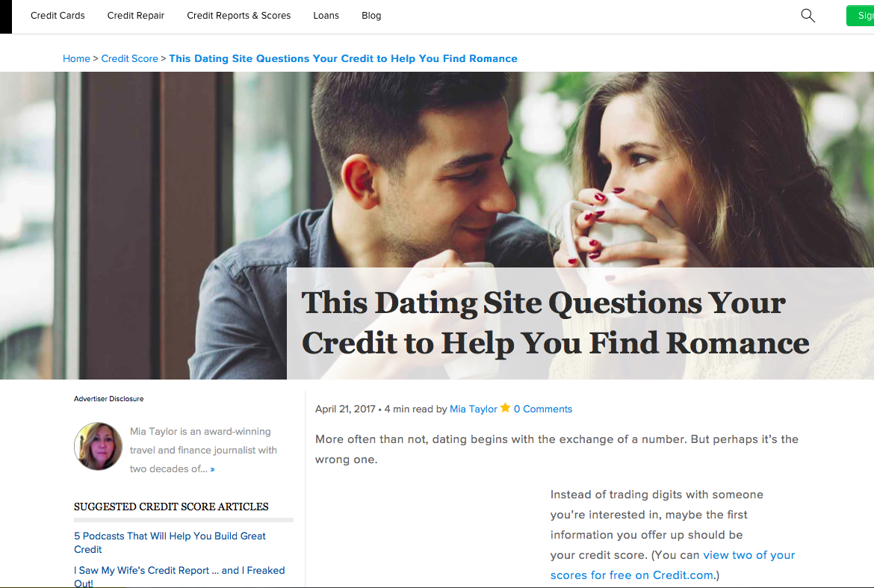Click Mia Taylor's profile photo

(x=98, y=446)
